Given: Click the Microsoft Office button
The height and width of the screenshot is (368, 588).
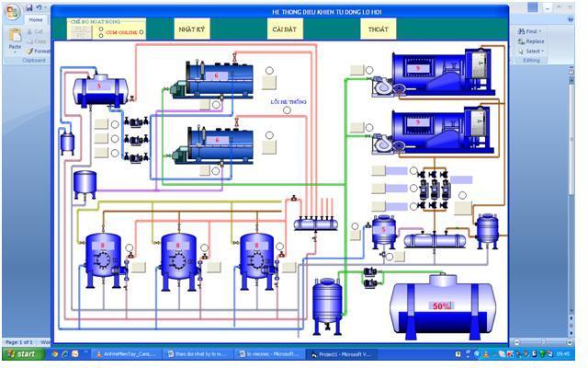Looking at the screenshot, I should coord(12,9).
